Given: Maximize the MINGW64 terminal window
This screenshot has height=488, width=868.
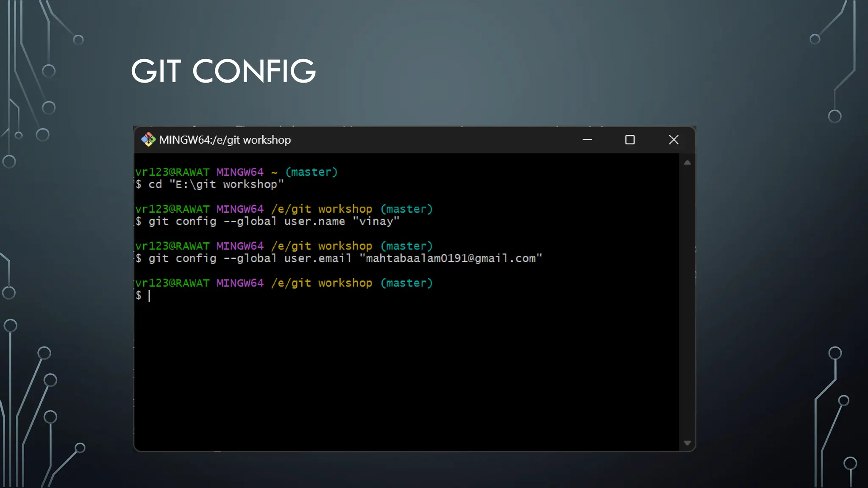Looking at the screenshot, I should [x=630, y=139].
